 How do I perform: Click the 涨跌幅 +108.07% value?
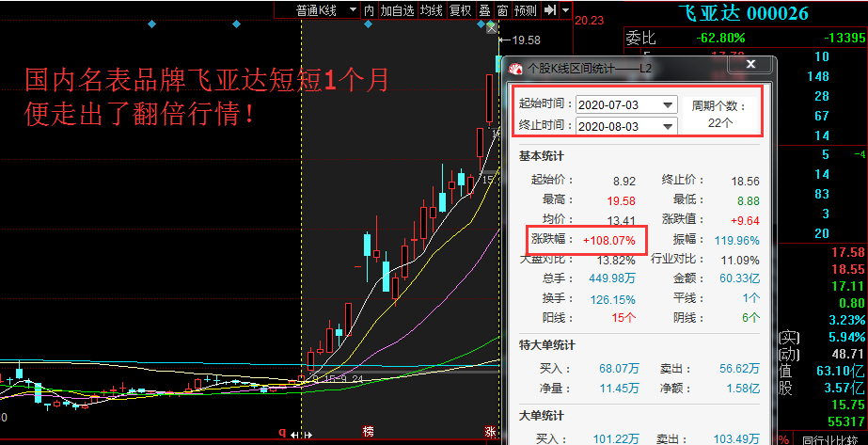coord(608,240)
